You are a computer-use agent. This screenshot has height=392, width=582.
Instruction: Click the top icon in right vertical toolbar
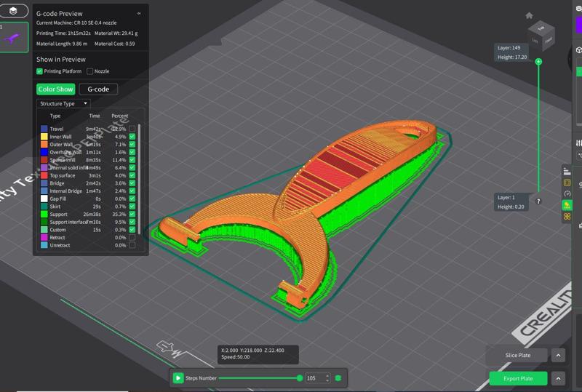pyautogui.click(x=567, y=171)
